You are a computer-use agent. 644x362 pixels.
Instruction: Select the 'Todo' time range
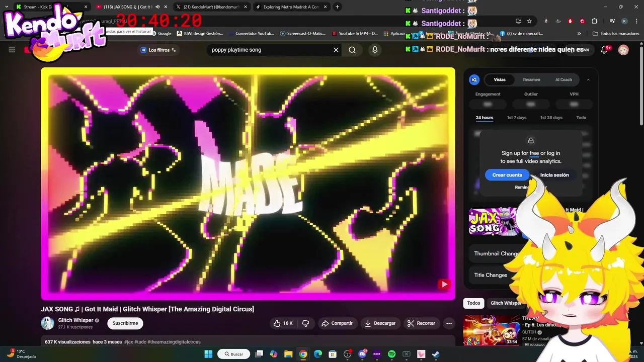point(581,118)
